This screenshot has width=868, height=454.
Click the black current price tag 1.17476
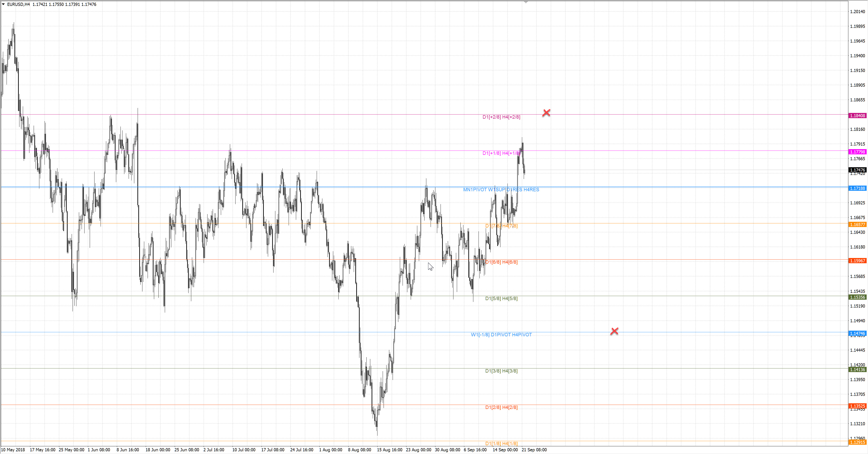857,170
